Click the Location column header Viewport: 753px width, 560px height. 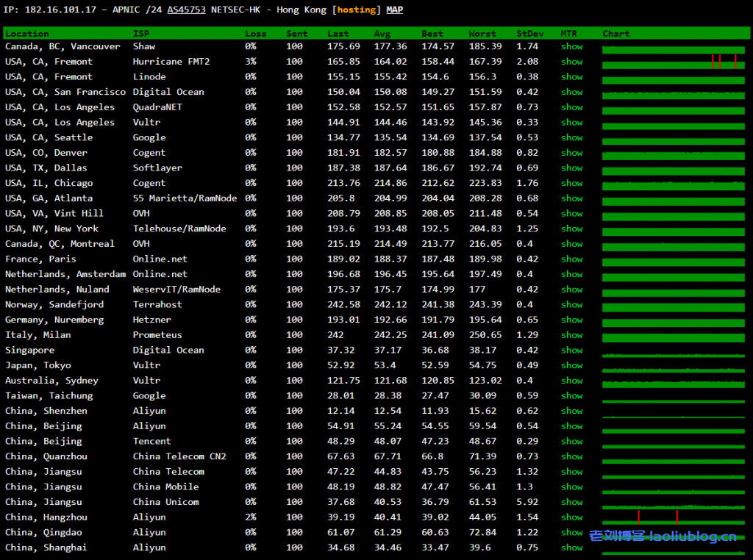point(27,34)
